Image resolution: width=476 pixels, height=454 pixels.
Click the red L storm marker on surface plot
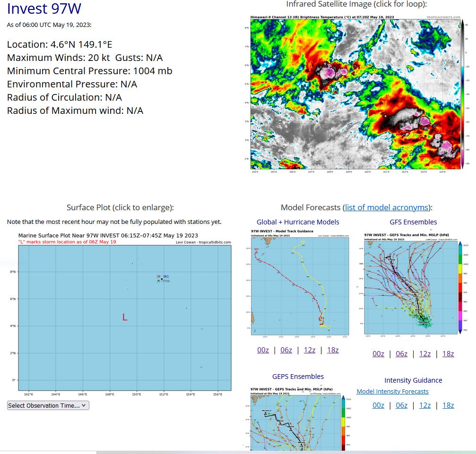(125, 317)
